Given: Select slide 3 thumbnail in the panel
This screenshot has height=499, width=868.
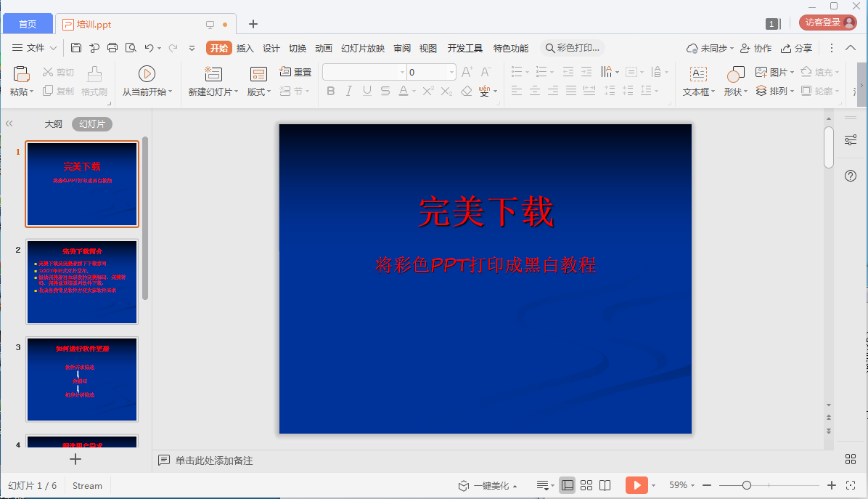Looking at the screenshot, I should tap(81, 378).
